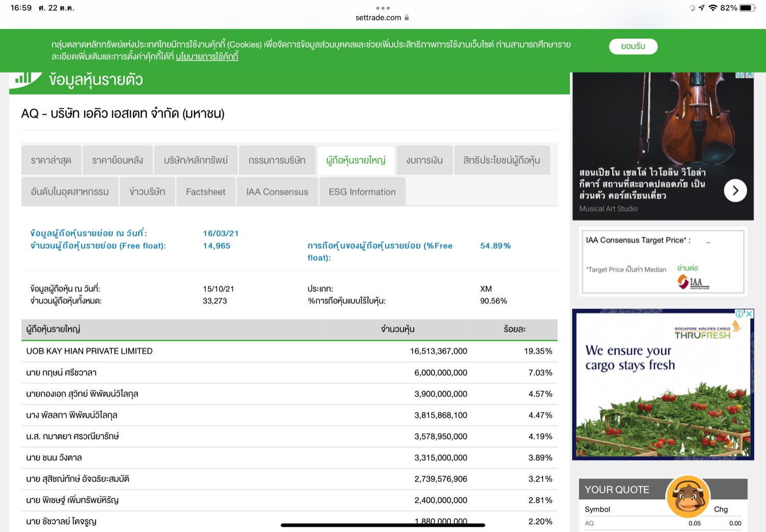766x532 pixels.
Task: Click the free float holders count 14,965
Action: coord(217,246)
